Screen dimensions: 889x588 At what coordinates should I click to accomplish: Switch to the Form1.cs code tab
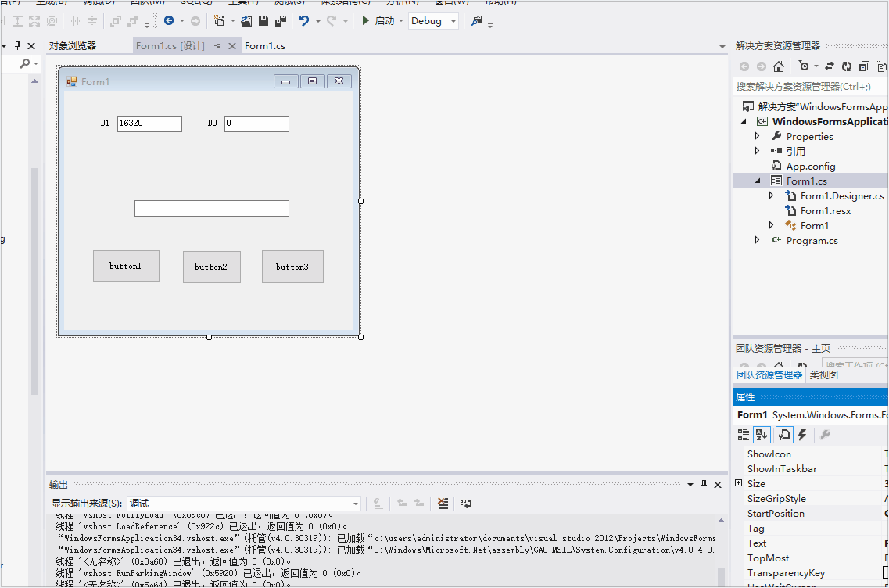[x=265, y=46]
